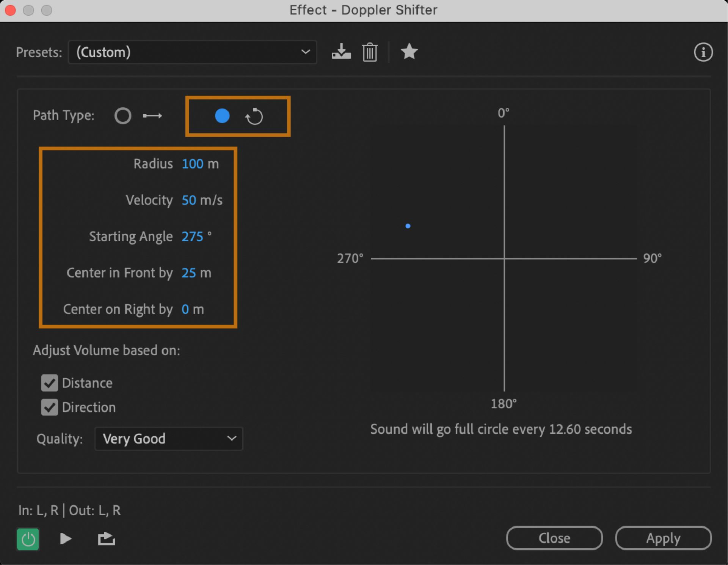Enable loop playback for the preview

click(106, 538)
